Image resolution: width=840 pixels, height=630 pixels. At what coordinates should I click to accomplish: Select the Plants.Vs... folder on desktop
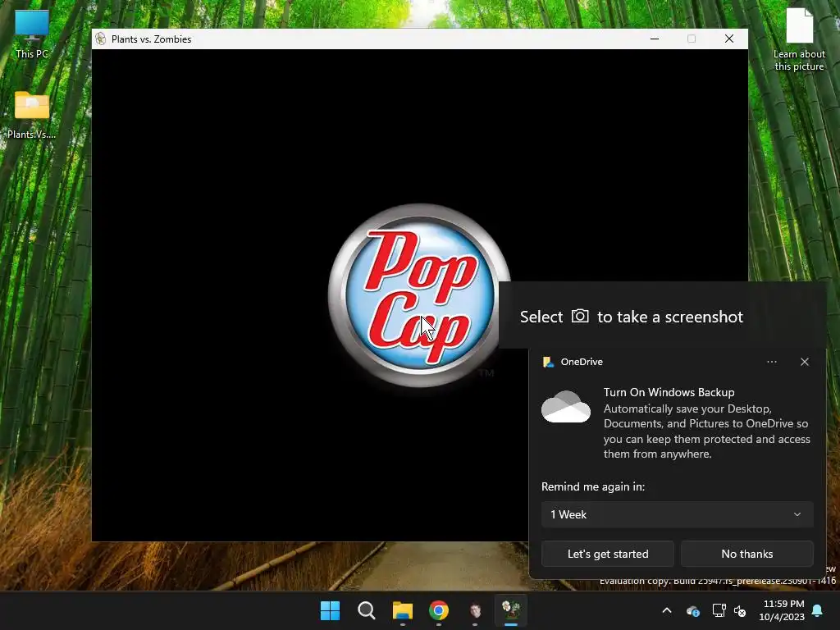[32, 115]
